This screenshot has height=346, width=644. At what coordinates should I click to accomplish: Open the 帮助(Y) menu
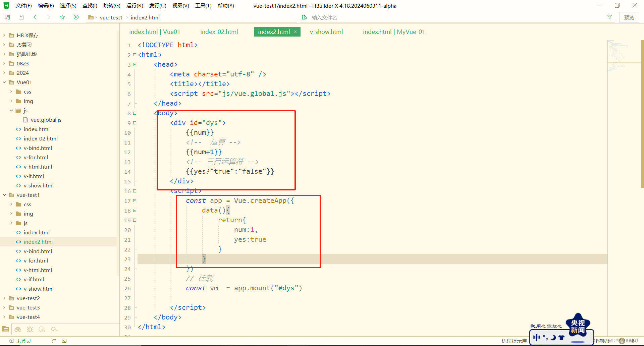[226, 6]
